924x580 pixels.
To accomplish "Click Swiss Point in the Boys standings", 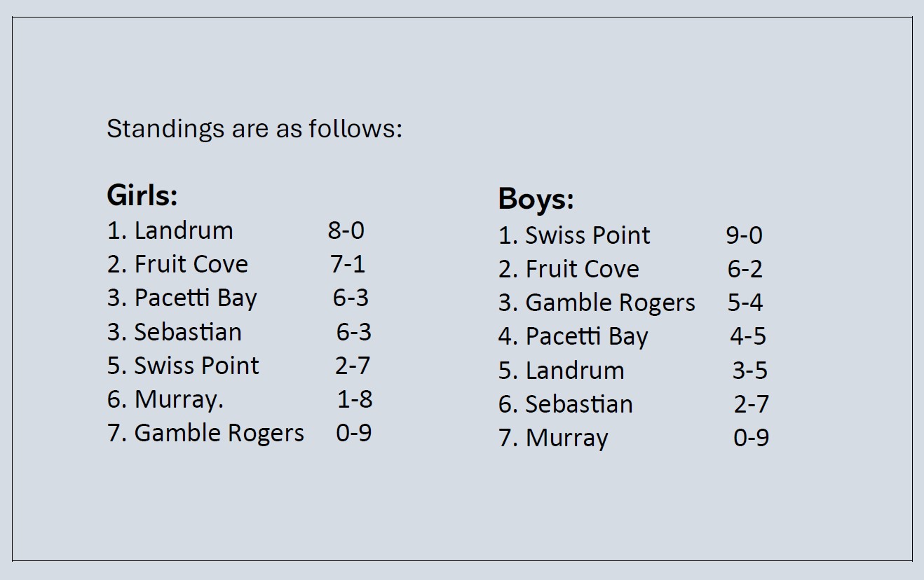I will (587, 235).
